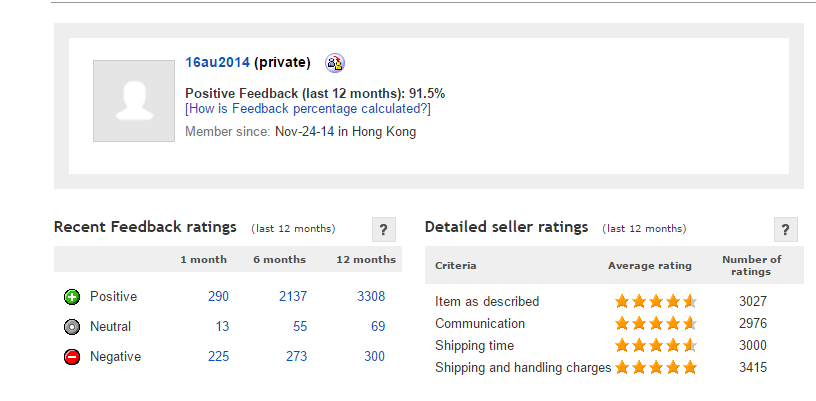View 13 neutral ratings for 1 month
The width and height of the screenshot is (816, 401).
(222, 327)
